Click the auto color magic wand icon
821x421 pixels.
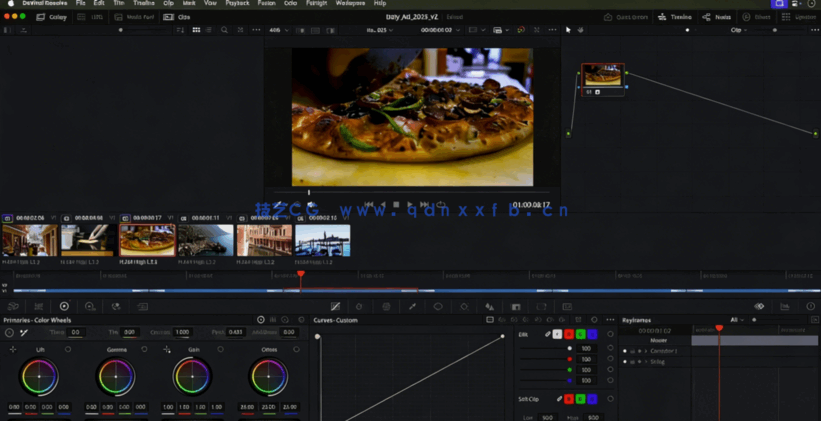click(x=24, y=333)
